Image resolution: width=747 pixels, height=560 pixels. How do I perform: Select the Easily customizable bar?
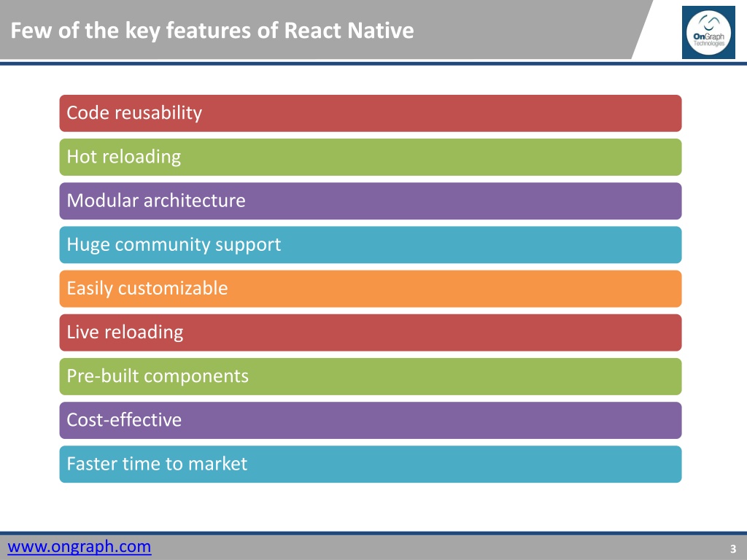(371, 289)
